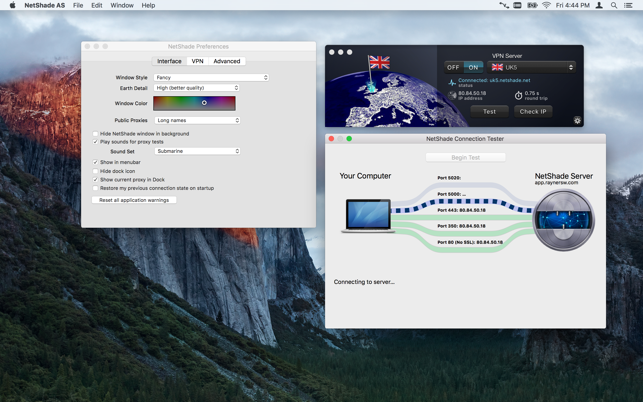Switch the VPN toggle to OFF
The height and width of the screenshot is (402, 643).
click(x=454, y=67)
